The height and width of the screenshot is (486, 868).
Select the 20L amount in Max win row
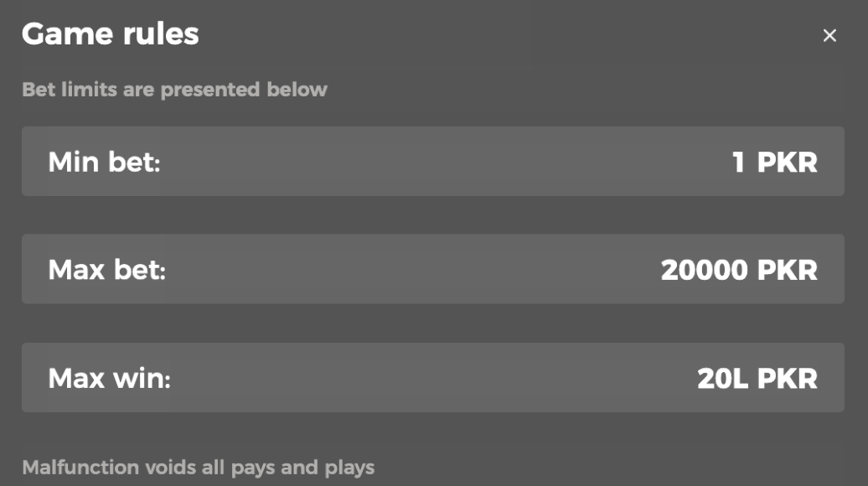[x=722, y=378]
